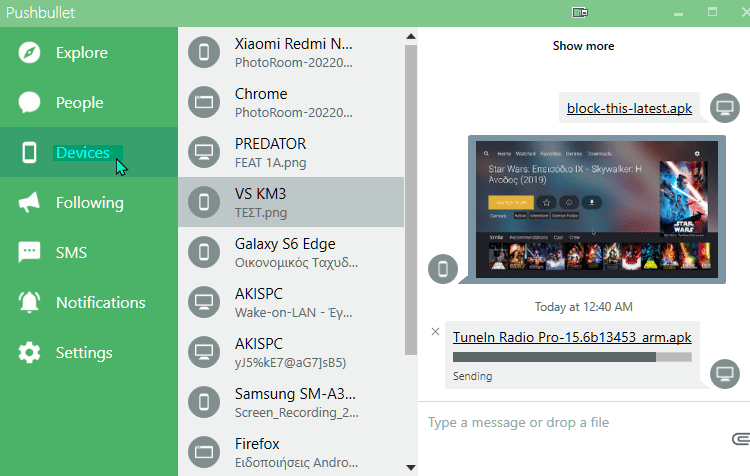Click the TuneIn upload progress bar

[x=572, y=357]
